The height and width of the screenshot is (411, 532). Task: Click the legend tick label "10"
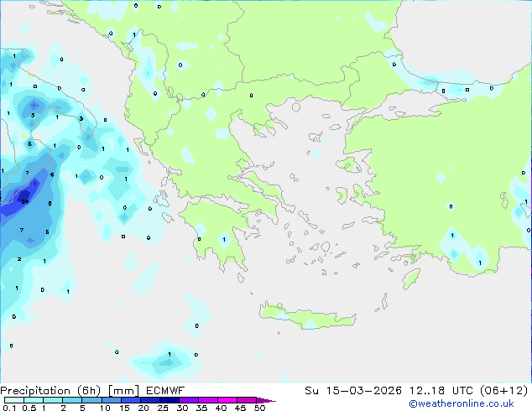[x=105, y=408]
